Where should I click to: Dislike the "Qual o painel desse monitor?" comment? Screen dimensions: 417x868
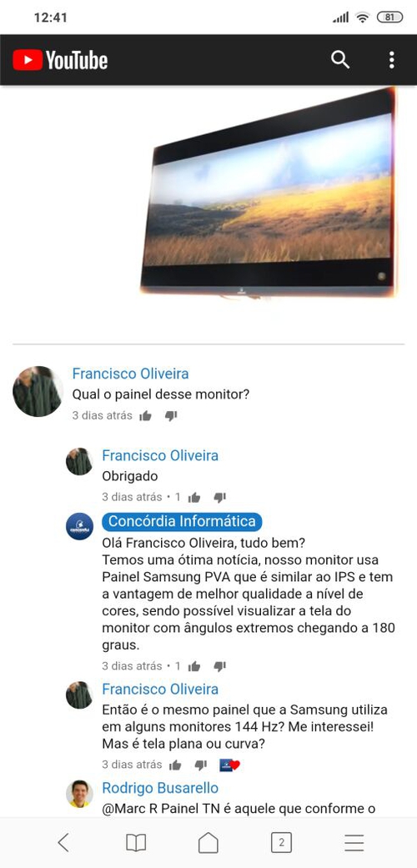click(171, 416)
